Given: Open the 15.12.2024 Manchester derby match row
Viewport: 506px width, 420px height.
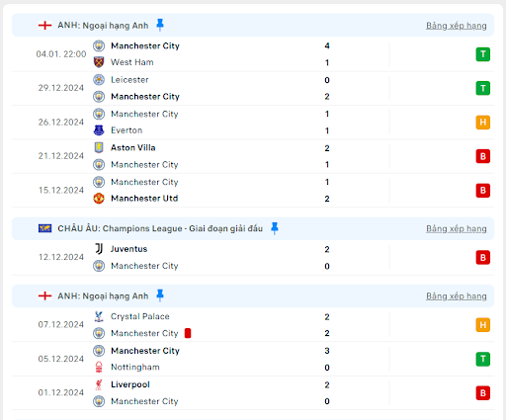Looking at the screenshot, I should click(253, 190).
